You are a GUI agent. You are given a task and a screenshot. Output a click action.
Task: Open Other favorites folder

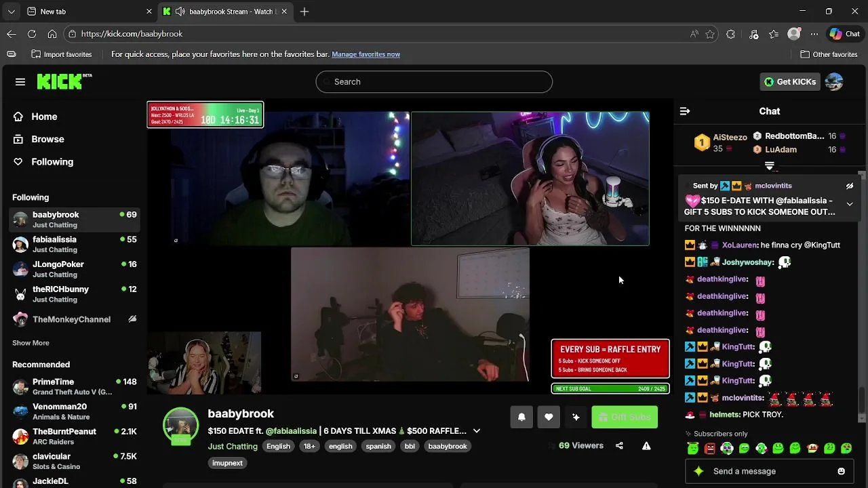pos(829,54)
